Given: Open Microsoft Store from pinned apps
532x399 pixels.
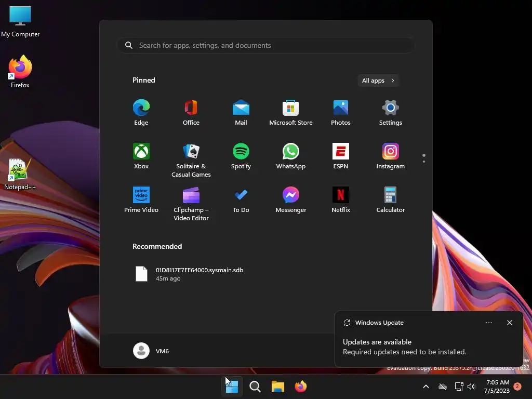Looking at the screenshot, I should (291, 113).
